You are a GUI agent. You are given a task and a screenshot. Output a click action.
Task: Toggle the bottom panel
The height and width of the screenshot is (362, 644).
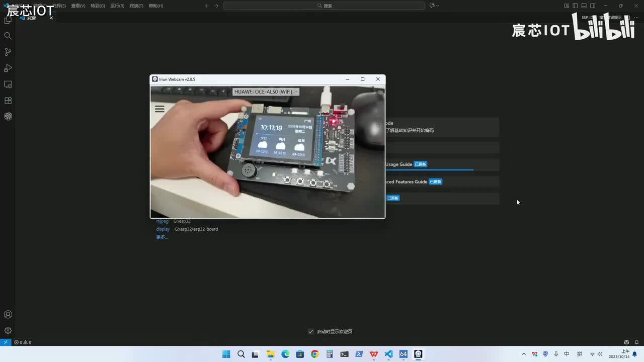coord(584,6)
